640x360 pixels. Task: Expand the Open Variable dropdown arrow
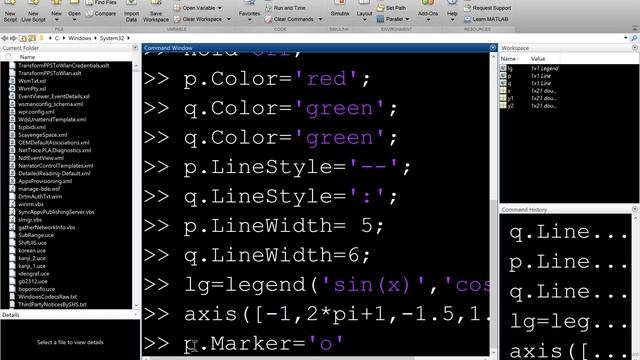click(220, 8)
